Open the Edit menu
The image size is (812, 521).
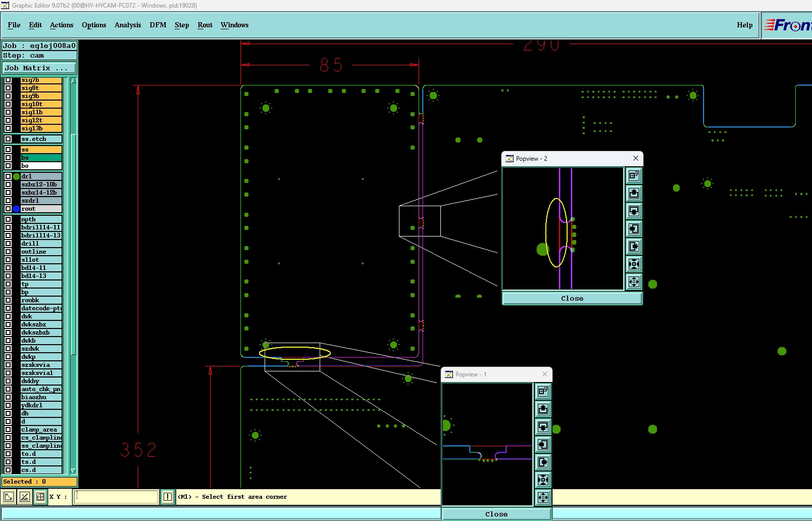(x=35, y=25)
